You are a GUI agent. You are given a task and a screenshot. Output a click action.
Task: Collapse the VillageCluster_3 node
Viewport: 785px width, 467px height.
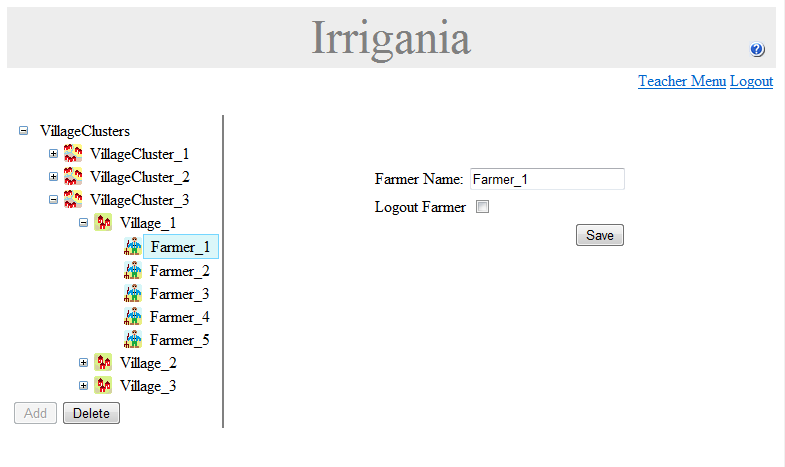[54, 200]
